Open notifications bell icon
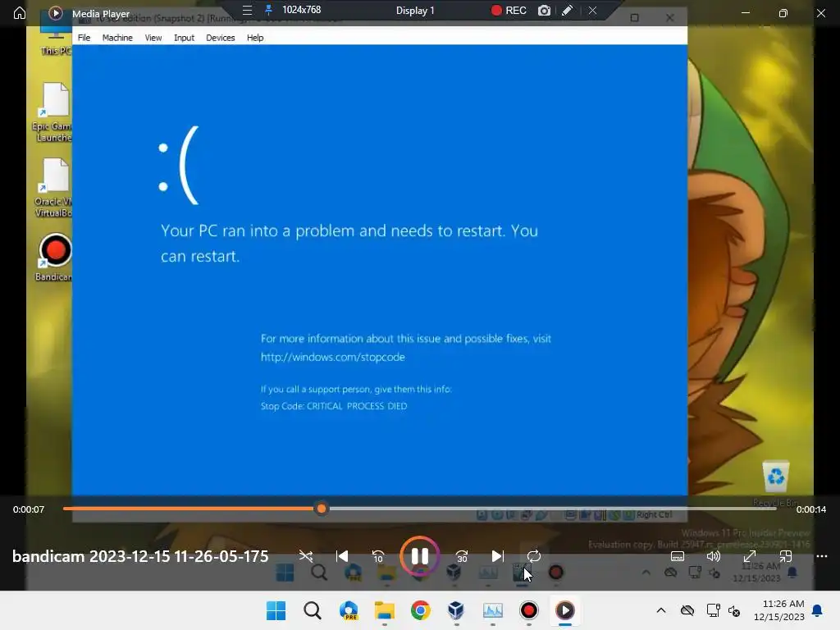The height and width of the screenshot is (630, 840). 818,610
